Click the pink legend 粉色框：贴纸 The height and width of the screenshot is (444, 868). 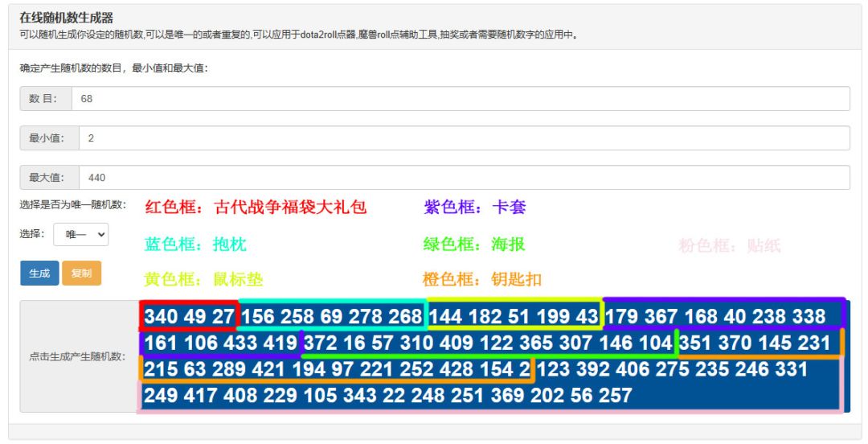(730, 245)
